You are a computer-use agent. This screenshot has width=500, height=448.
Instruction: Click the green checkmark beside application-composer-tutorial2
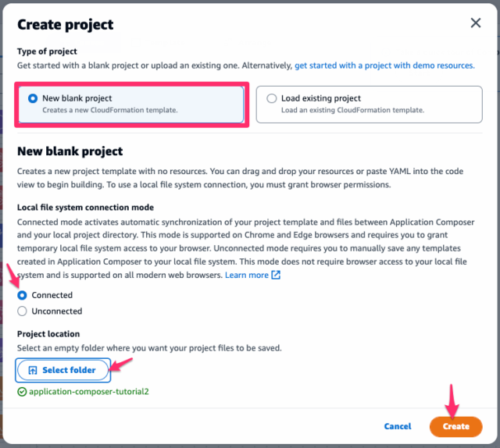22,391
